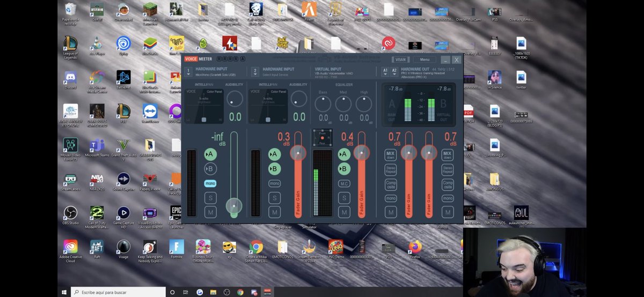Open the Fortnite desktop icon
The image size is (644, 297).
[x=177, y=248]
